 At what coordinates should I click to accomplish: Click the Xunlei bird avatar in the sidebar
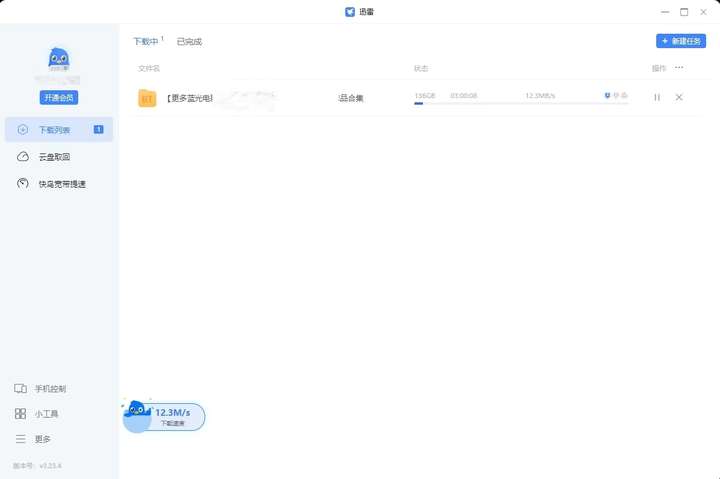[59, 60]
